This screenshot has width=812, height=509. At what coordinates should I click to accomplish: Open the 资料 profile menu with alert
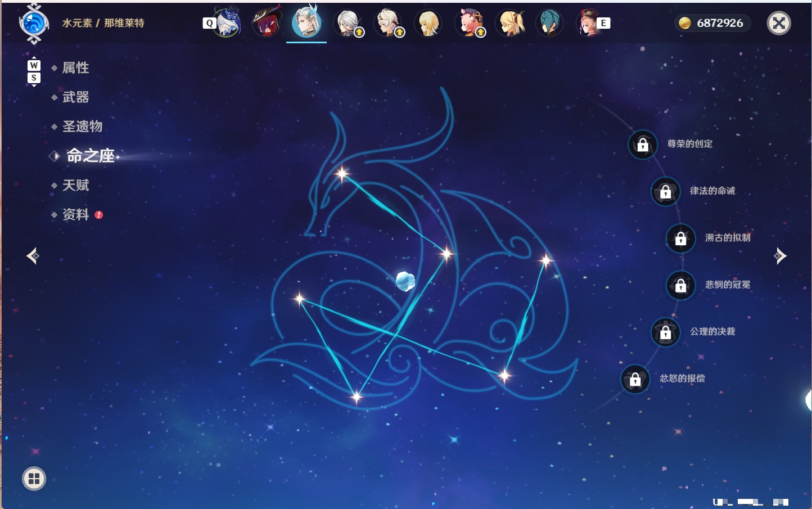pos(76,214)
